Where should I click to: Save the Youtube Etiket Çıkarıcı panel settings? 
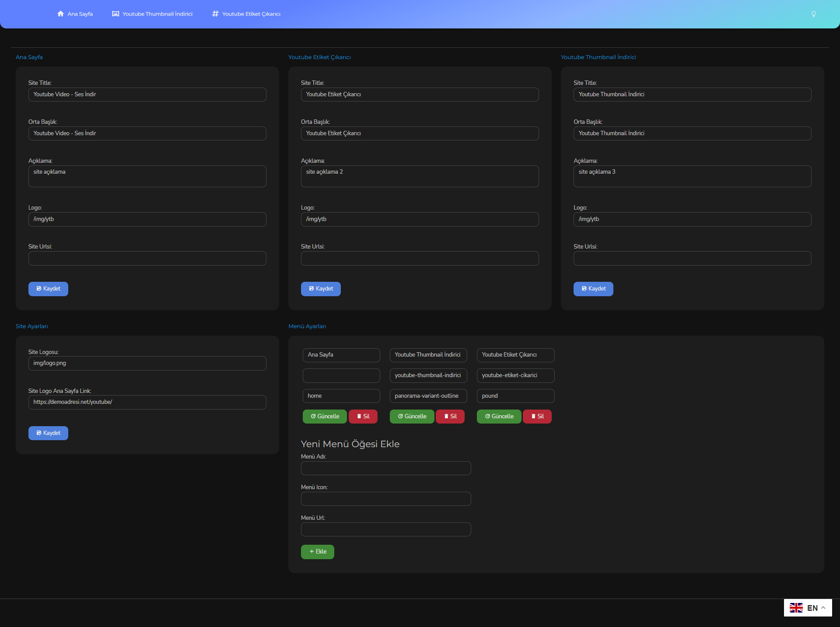tap(321, 289)
